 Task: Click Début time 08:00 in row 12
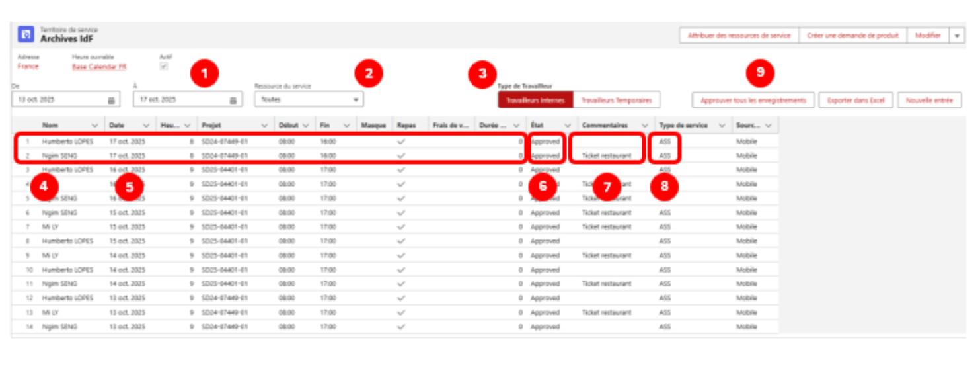(287, 298)
